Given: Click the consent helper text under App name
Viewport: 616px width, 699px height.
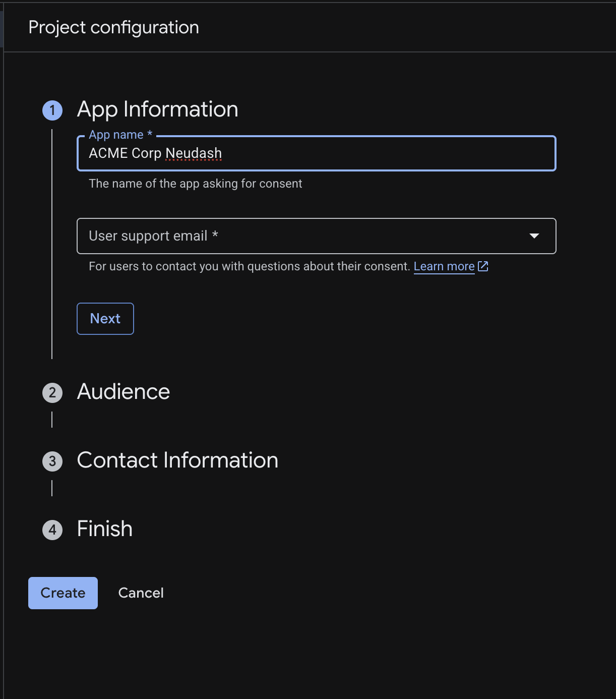Looking at the screenshot, I should [195, 183].
